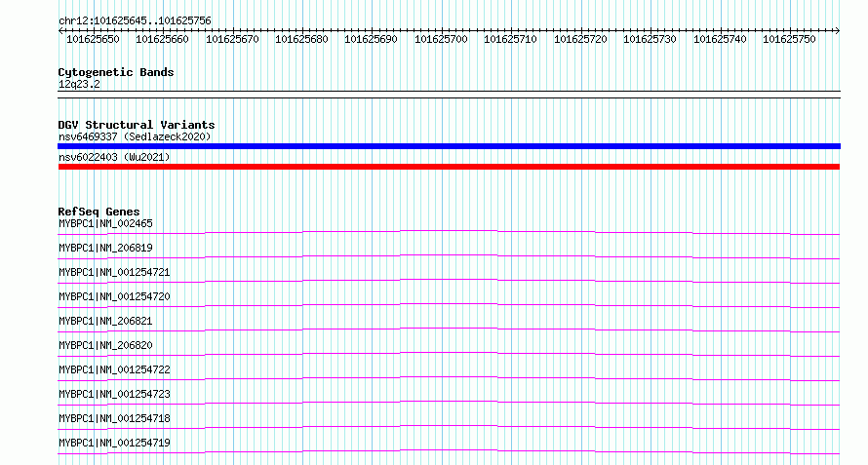Click ruler position 101625750
The image size is (868, 465).
tap(789, 39)
